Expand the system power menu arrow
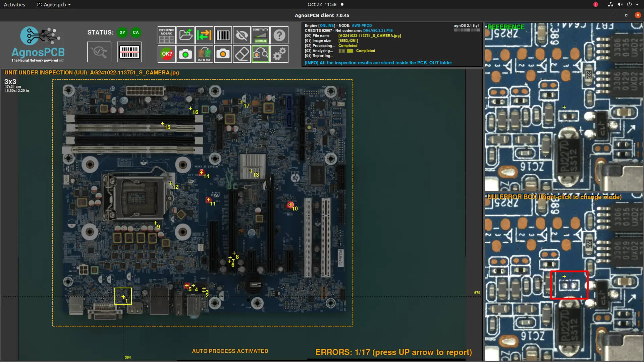The height and width of the screenshot is (362, 644). coord(637,5)
